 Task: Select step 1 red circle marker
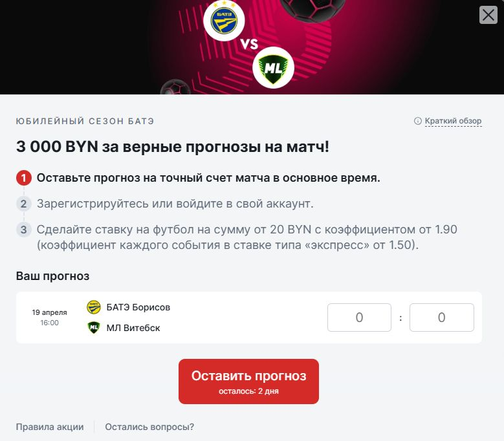click(x=24, y=178)
